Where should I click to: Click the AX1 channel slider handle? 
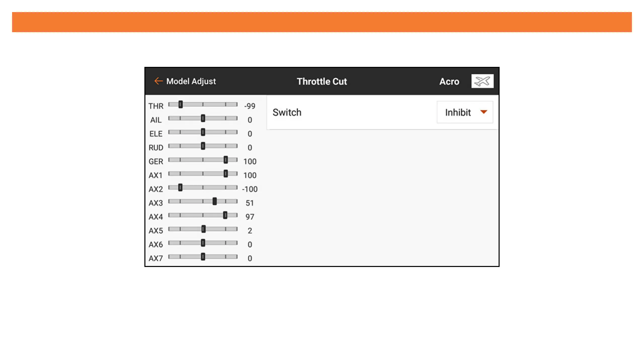pyautogui.click(x=226, y=173)
